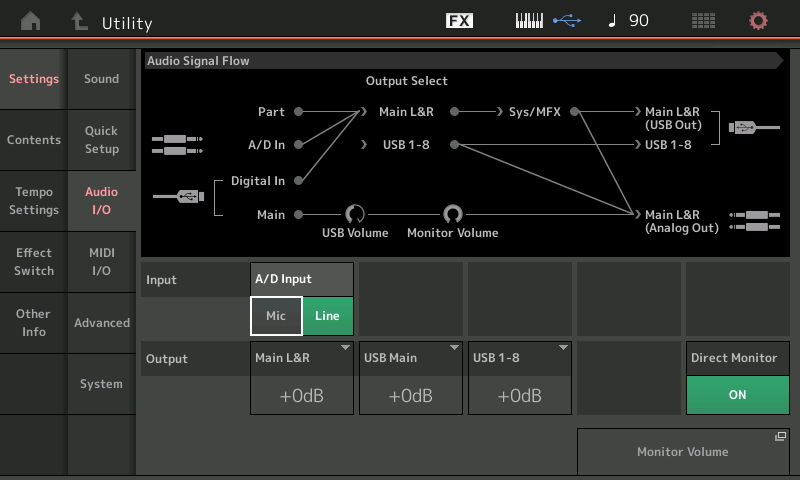Click the popup icon on Monitor Volume
The width and height of the screenshot is (800, 480).
pyautogui.click(x=781, y=436)
